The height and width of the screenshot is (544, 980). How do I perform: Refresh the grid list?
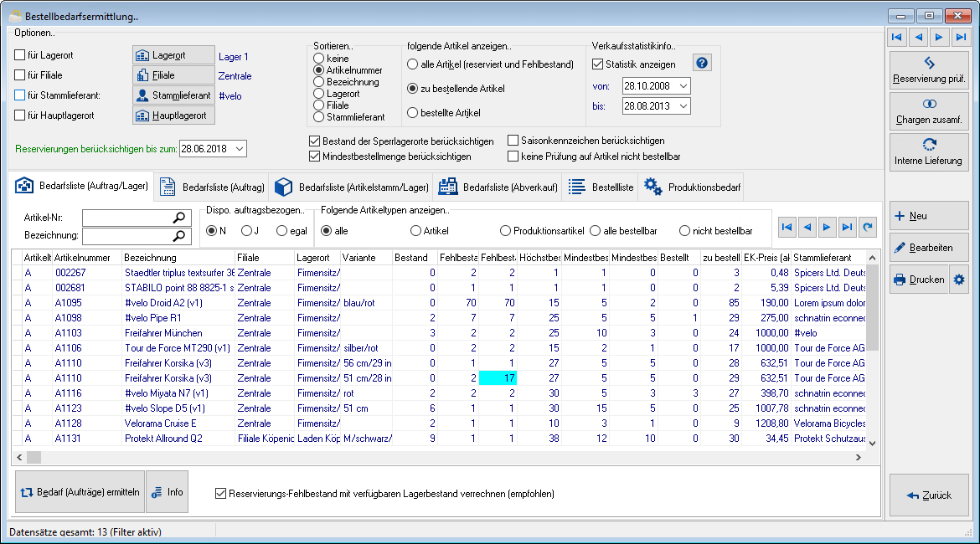[x=868, y=228]
